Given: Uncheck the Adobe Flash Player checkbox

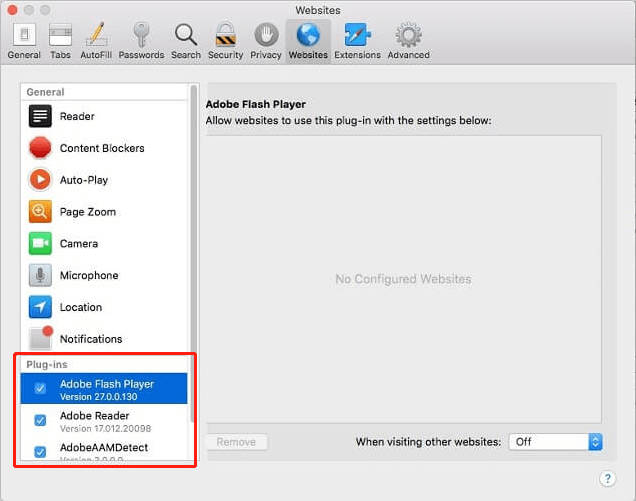Looking at the screenshot, I should 40,389.
